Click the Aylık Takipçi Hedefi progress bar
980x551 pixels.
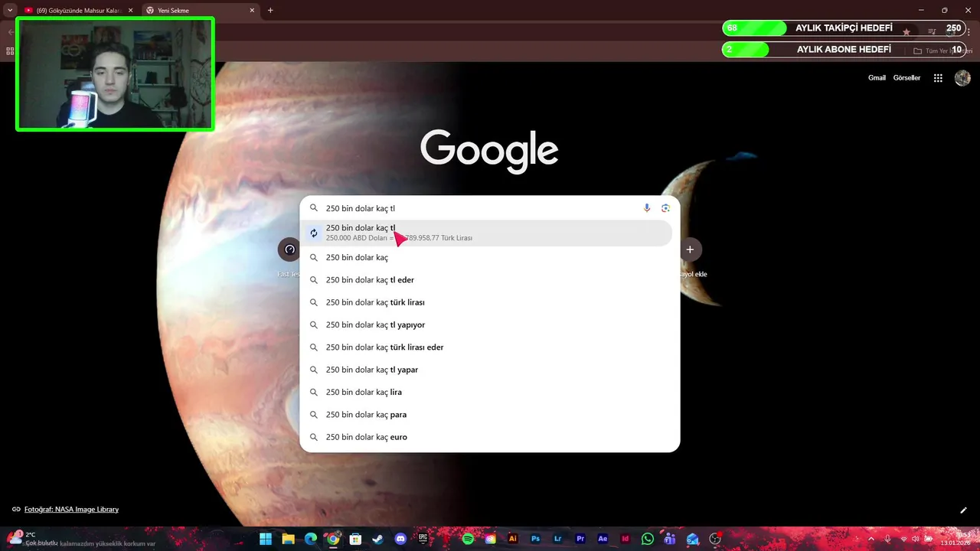[x=844, y=28]
